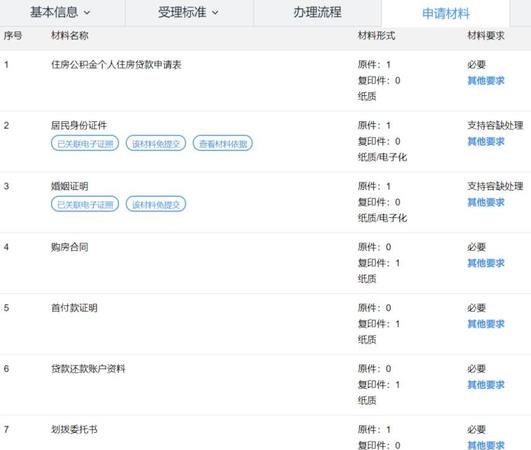Open 其他要求 for 贷款还款账户资料

pos(486,384)
